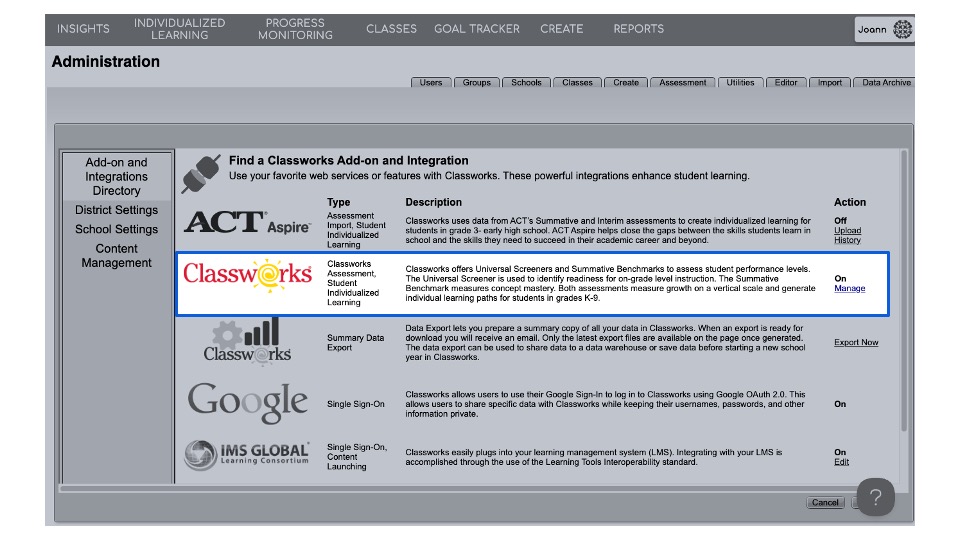Click the red Classworks logo
This screenshot has height=540, width=960.
click(x=247, y=274)
